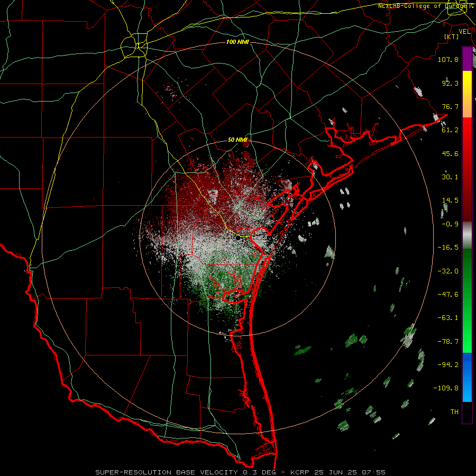Select the -109.8 value on velocity scale
The height and width of the screenshot is (476, 476).
coord(446,388)
